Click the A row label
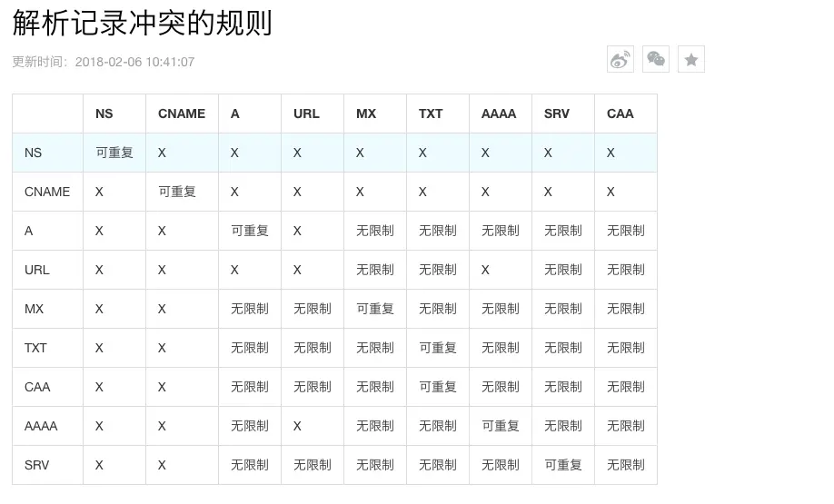 pos(29,232)
